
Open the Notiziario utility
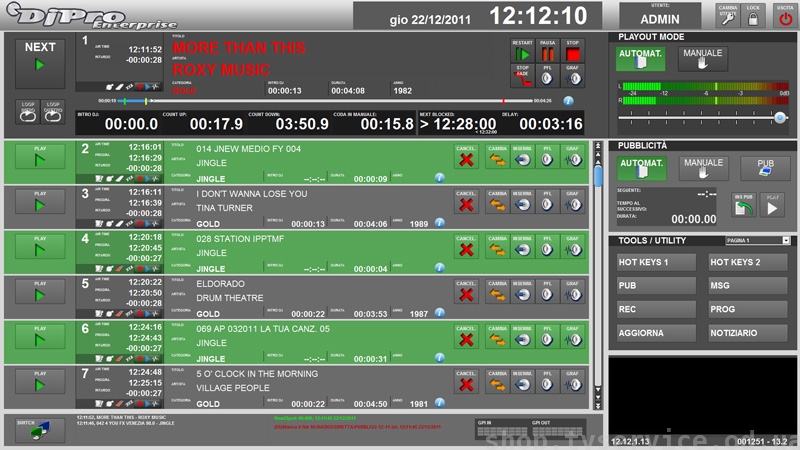pyautogui.click(x=748, y=333)
